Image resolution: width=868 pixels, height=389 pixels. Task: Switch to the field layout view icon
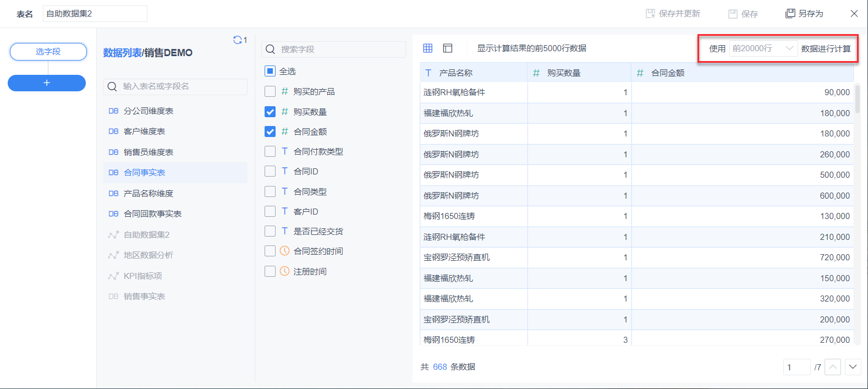[448, 48]
